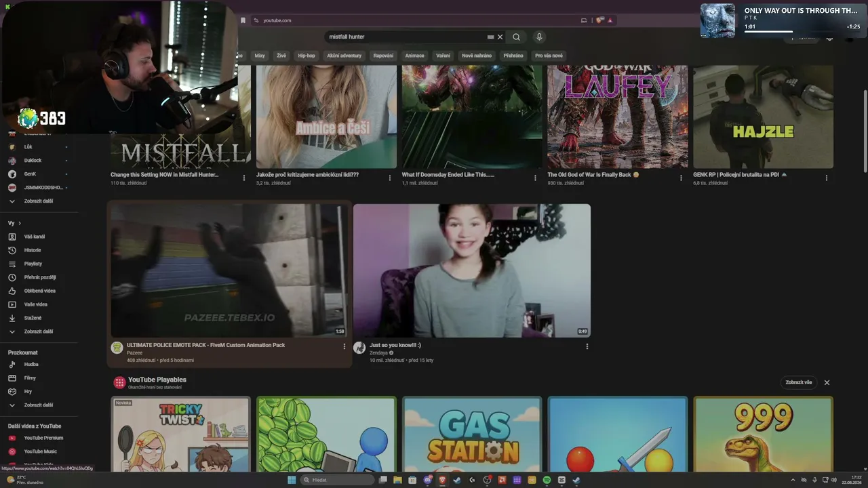This screenshot has height=488, width=868.
Task: Open The Old God of War video title
Action: point(593,175)
